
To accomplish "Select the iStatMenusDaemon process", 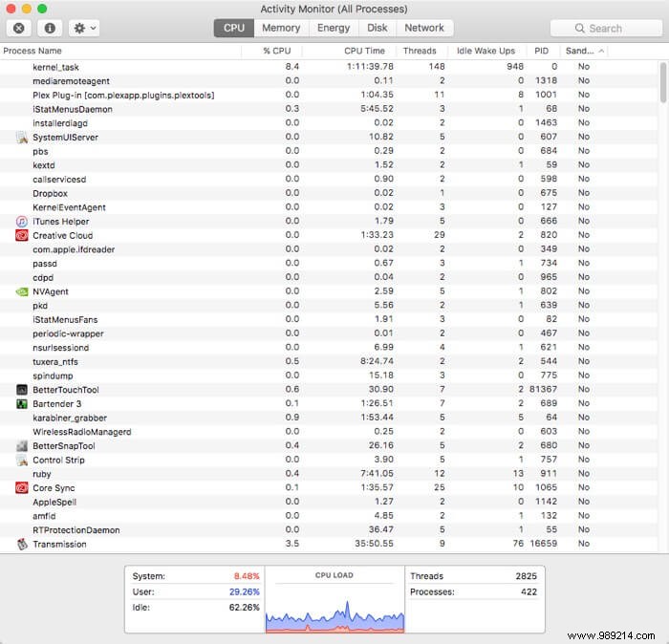I will click(329, 109).
